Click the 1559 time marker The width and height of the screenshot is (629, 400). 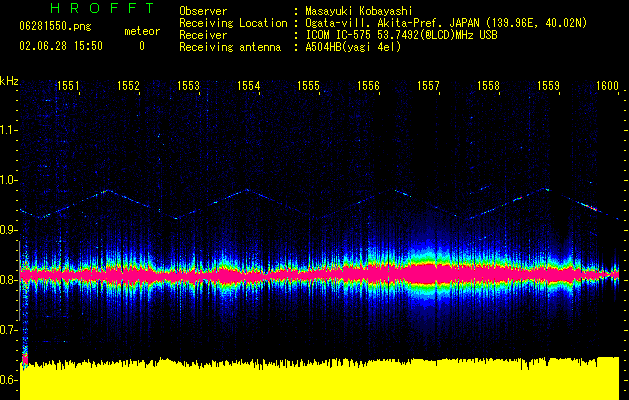(x=548, y=86)
